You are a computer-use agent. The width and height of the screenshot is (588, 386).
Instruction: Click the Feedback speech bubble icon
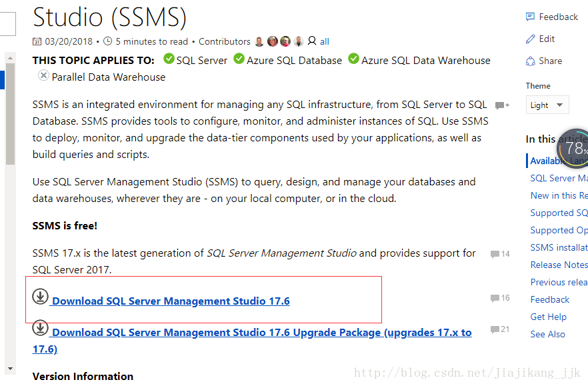[530, 17]
